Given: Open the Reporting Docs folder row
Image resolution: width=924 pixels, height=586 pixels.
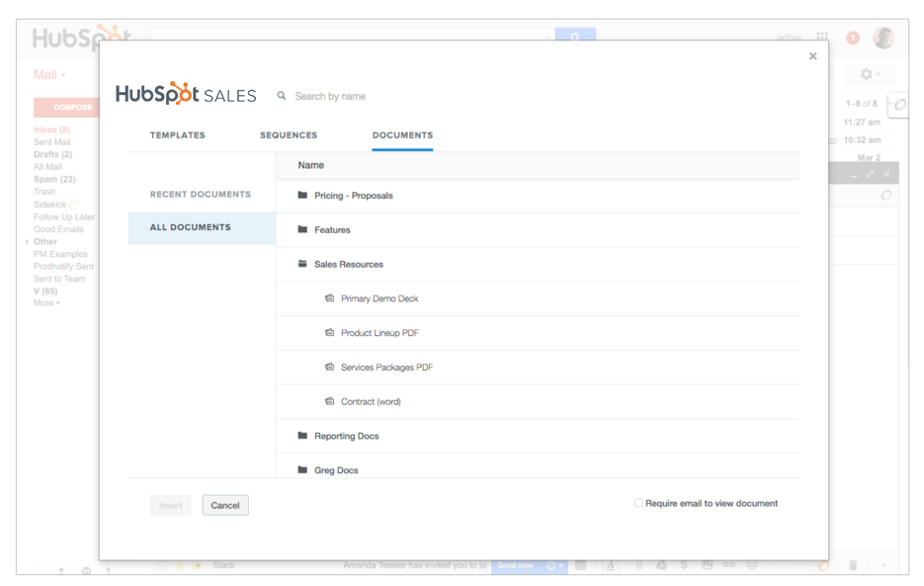Looking at the screenshot, I should [538, 436].
